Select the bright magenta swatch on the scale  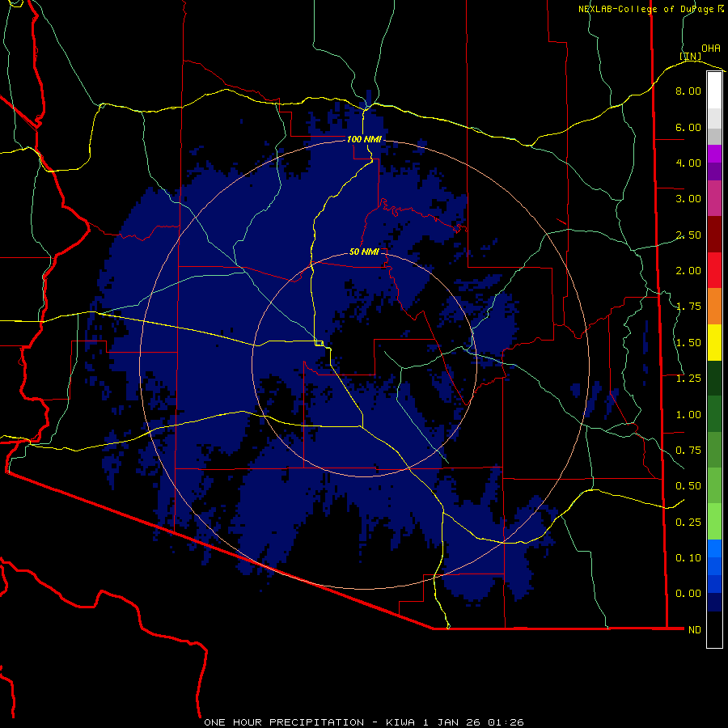(714, 154)
